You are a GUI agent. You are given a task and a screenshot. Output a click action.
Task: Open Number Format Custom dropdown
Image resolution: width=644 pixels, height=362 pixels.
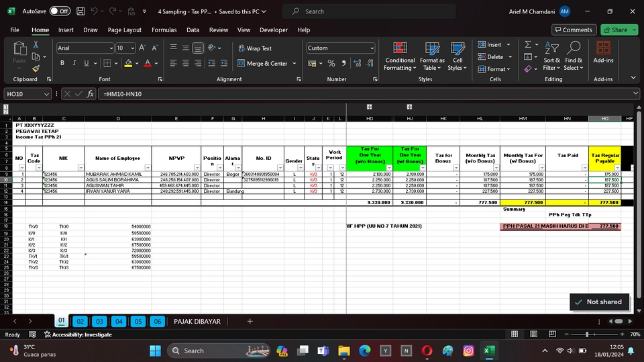tap(372, 48)
